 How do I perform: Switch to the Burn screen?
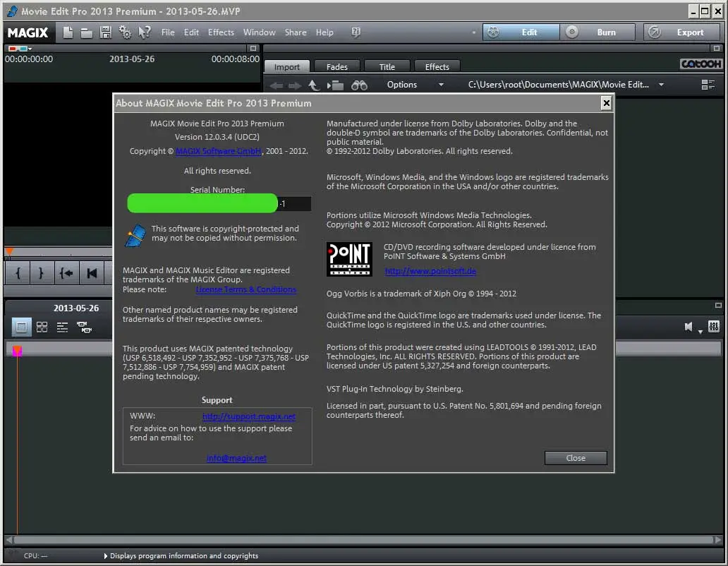click(597, 32)
